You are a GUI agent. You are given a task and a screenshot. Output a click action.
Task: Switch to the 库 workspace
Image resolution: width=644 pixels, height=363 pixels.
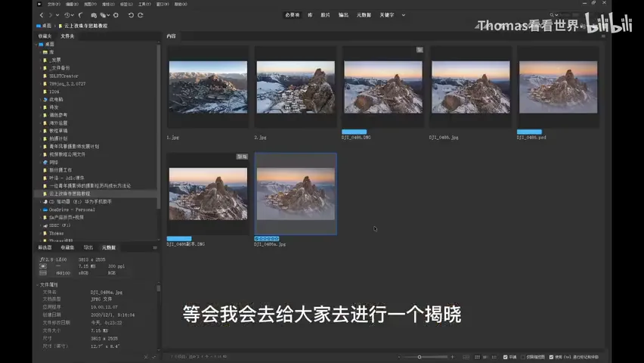point(310,15)
